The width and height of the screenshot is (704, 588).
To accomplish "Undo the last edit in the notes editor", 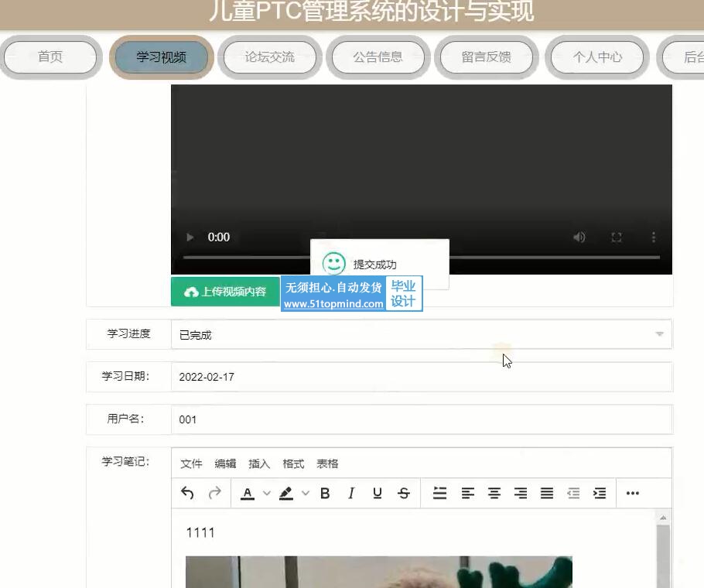I will coord(187,493).
